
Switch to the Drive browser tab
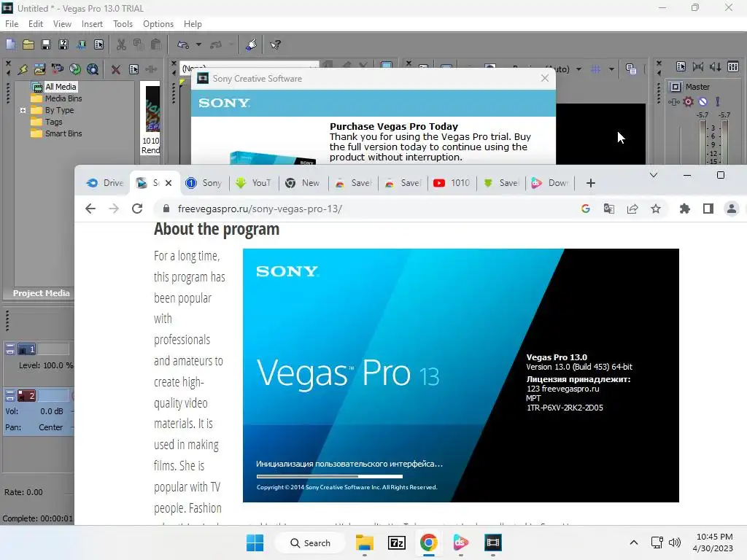coord(105,183)
